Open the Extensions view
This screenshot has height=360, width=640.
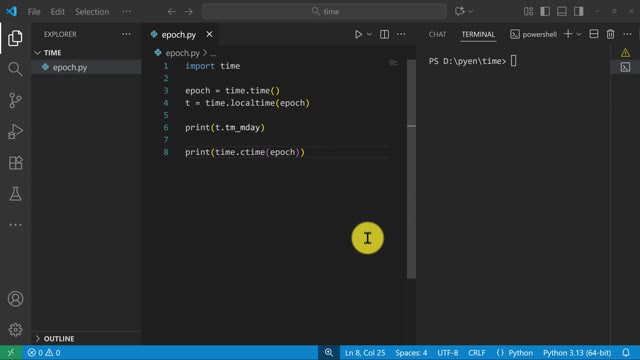pos(15,163)
